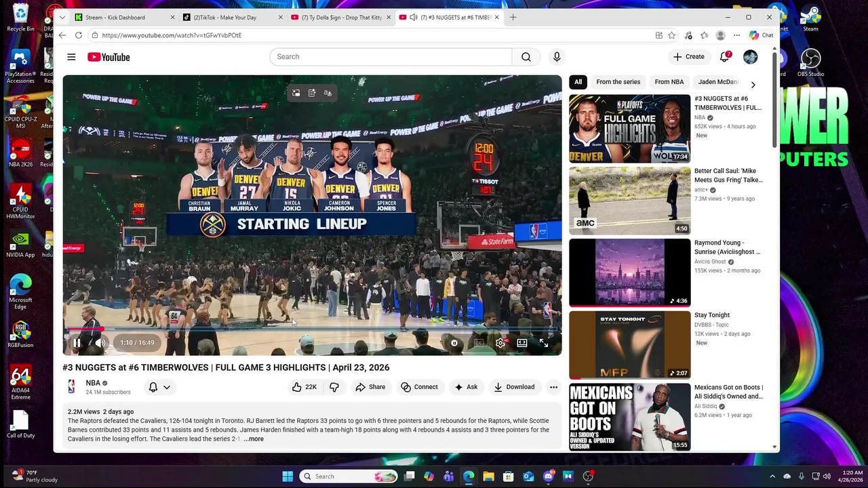
Task: Open the YouTube account avatar menu
Action: point(750,57)
